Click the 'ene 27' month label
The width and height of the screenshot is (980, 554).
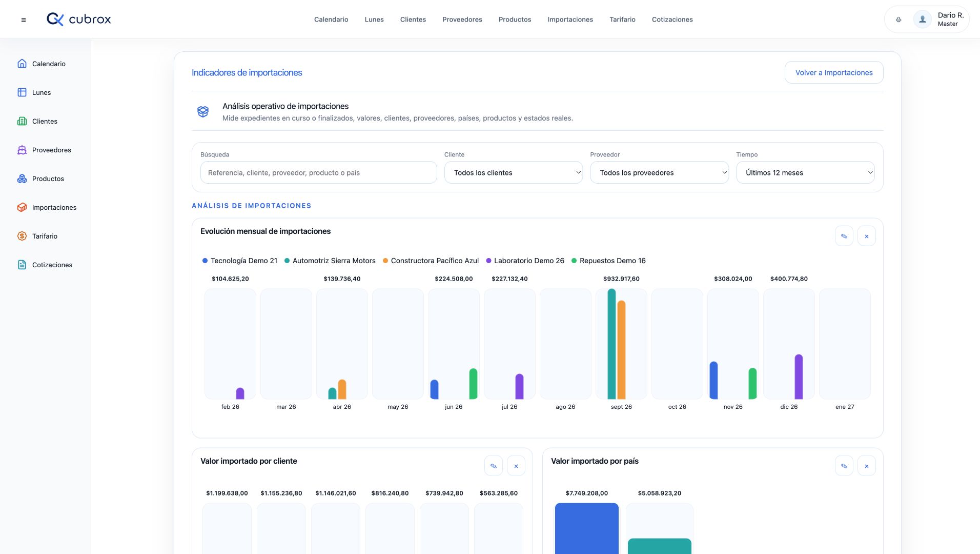pos(845,407)
